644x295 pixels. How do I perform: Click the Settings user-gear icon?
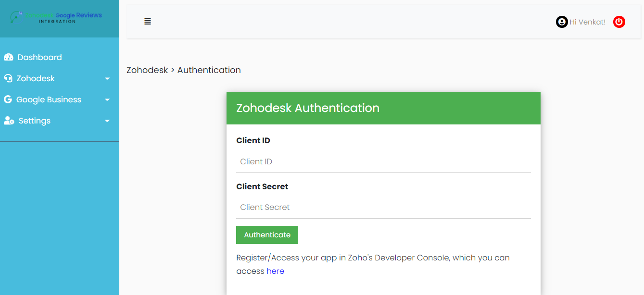(9, 121)
